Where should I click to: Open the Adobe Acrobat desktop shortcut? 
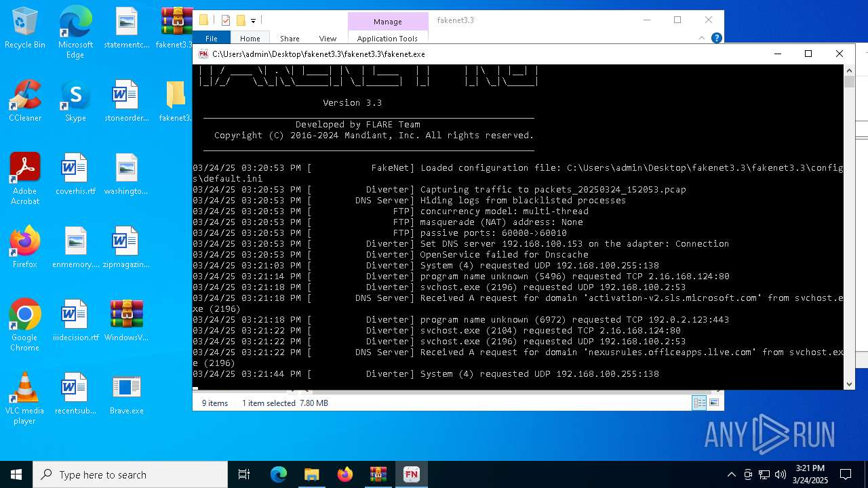click(x=25, y=179)
